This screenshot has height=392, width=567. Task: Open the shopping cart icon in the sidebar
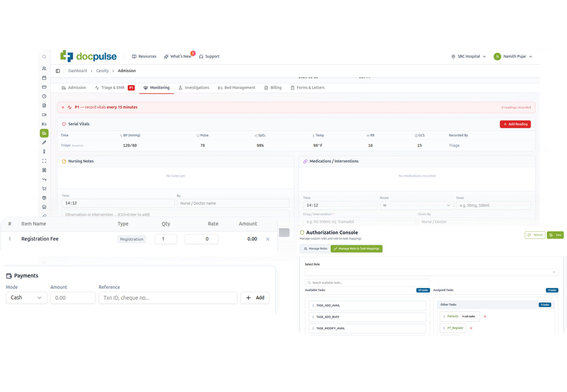point(44,189)
